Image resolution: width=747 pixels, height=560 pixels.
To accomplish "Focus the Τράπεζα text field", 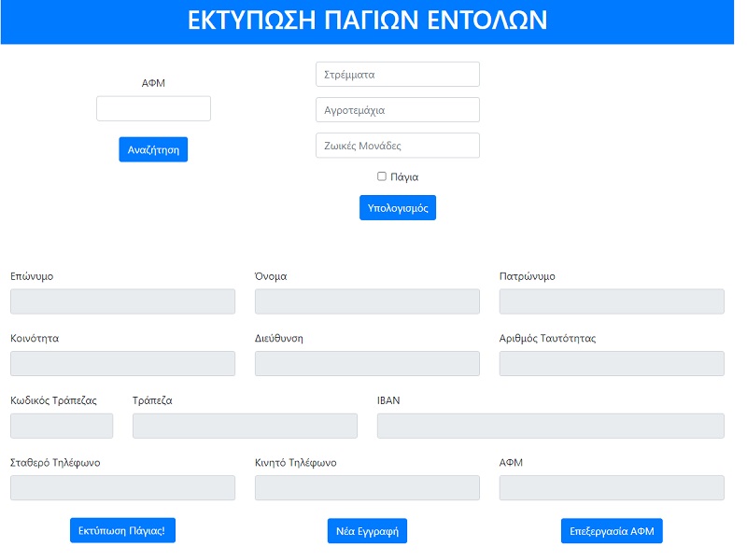I will click(245, 427).
